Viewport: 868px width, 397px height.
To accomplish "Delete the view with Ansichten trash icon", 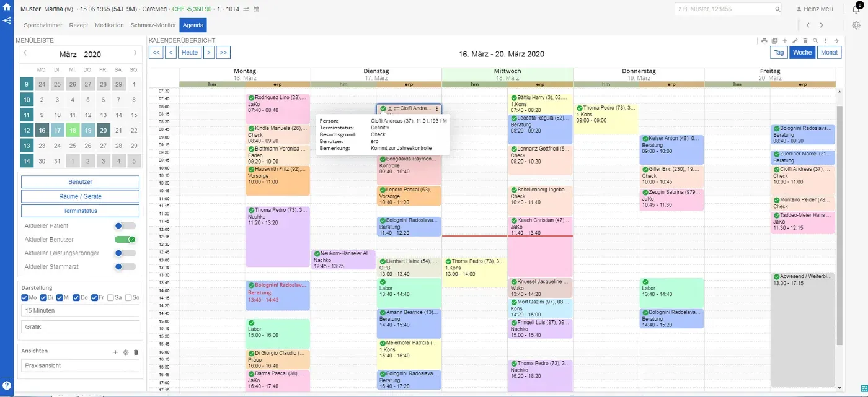I will click(x=136, y=352).
